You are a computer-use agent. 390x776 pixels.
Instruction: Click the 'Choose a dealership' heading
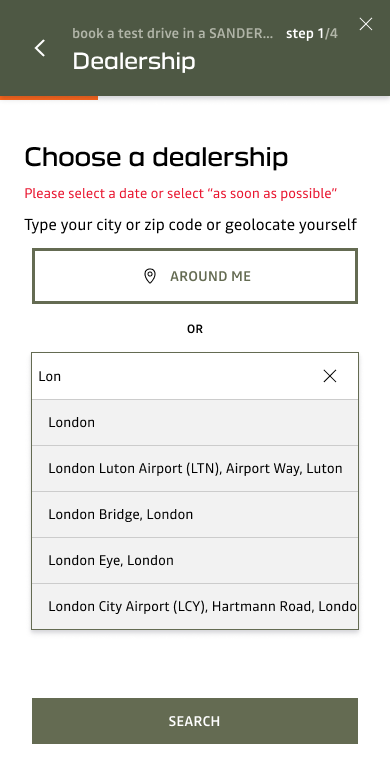point(156,157)
